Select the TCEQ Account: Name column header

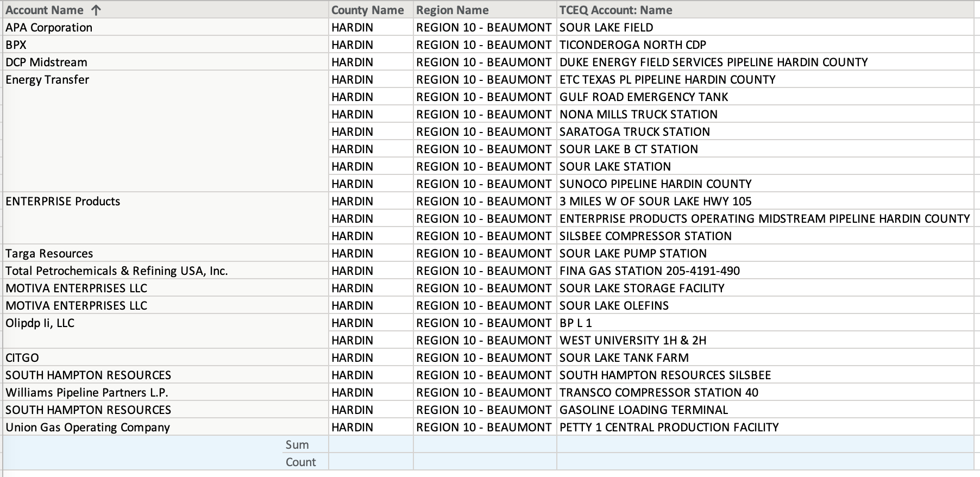point(615,10)
